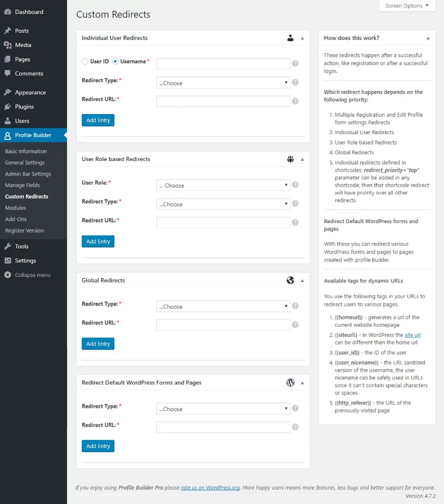The image size is (444, 504).
Task: Focus Redirect URL field in Redirect Default WordPress Forms
Action: click(x=223, y=427)
